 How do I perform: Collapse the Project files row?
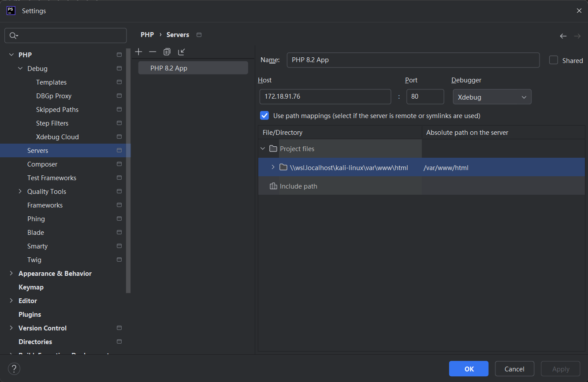click(263, 148)
